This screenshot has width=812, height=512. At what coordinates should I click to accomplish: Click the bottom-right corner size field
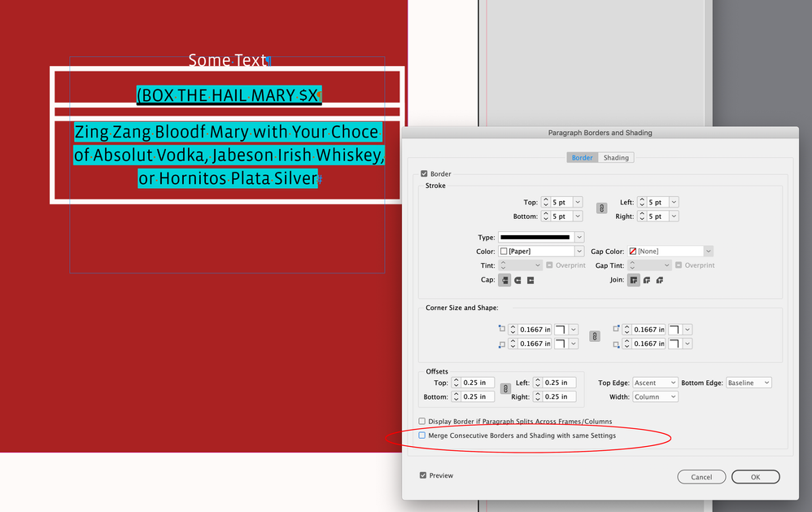pos(649,344)
